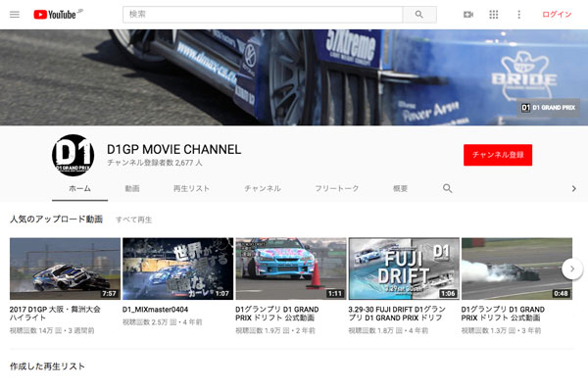Click the 3.29-30 FUJI DRIFT video title
Screen dimensions: 588x392
click(x=397, y=314)
